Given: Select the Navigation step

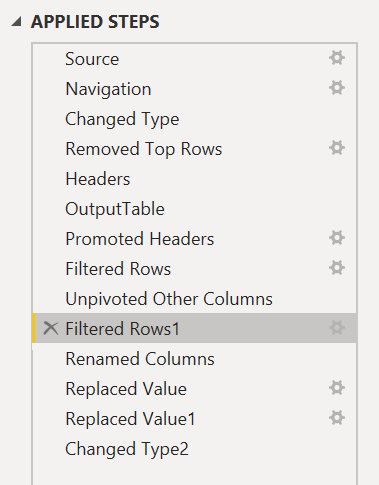Looking at the screenshot, I should (x=194, y=89).
